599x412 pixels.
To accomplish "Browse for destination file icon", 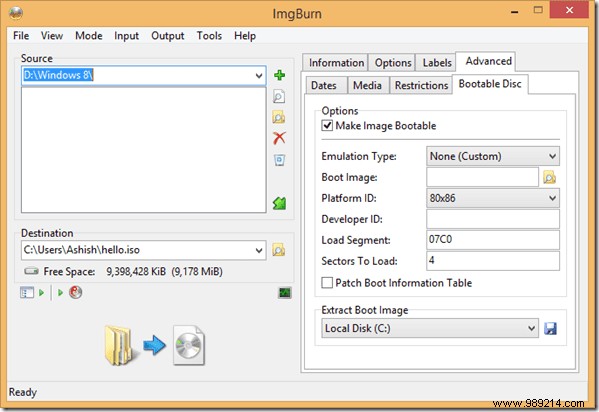I will [278, 250].
